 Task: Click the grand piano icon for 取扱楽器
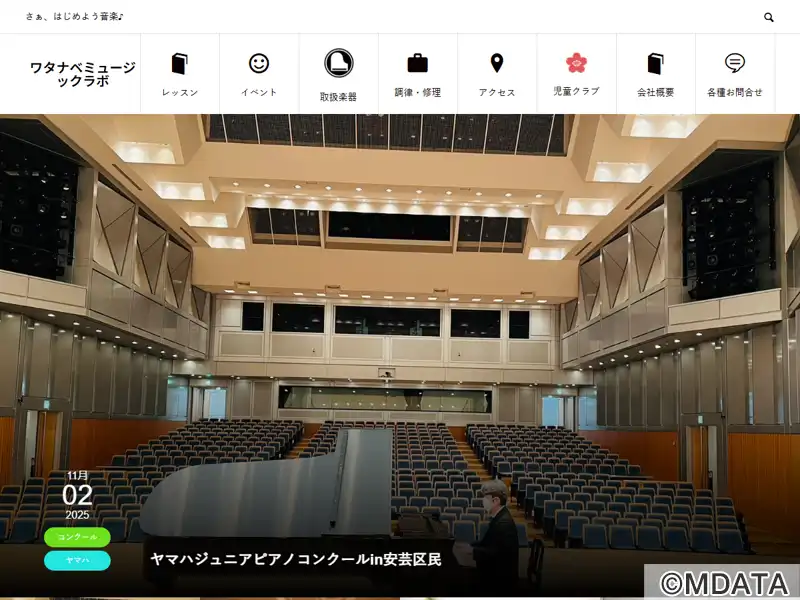tap(338, 63)
